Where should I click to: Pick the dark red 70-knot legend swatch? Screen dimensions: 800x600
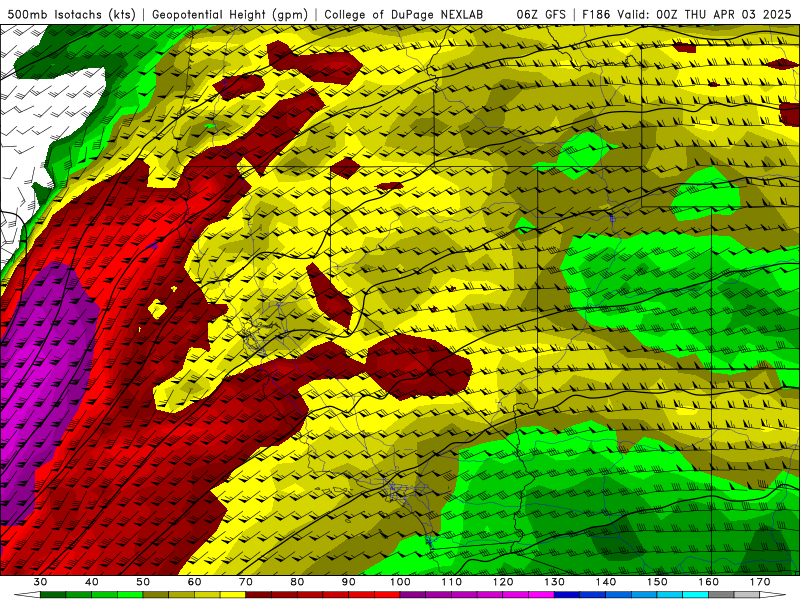coord(258,594)
